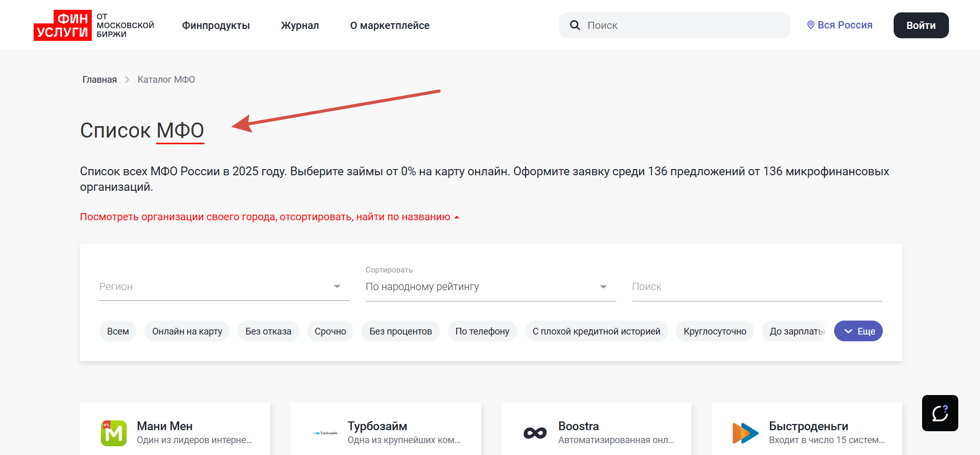Open the Регион dropdown

tap(224, 286)
